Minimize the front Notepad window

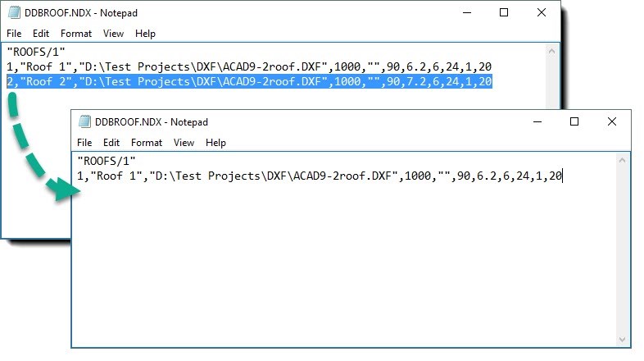pos(537,121)
